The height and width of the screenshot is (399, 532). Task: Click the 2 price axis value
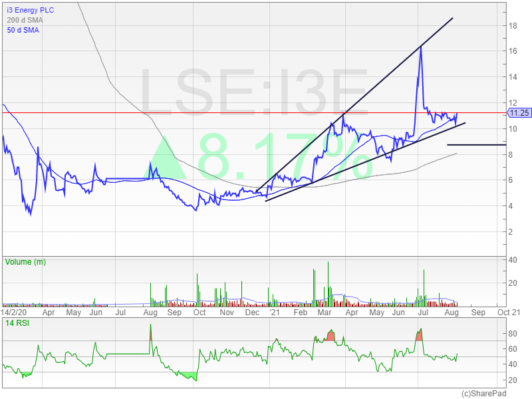tap(510, 232)
